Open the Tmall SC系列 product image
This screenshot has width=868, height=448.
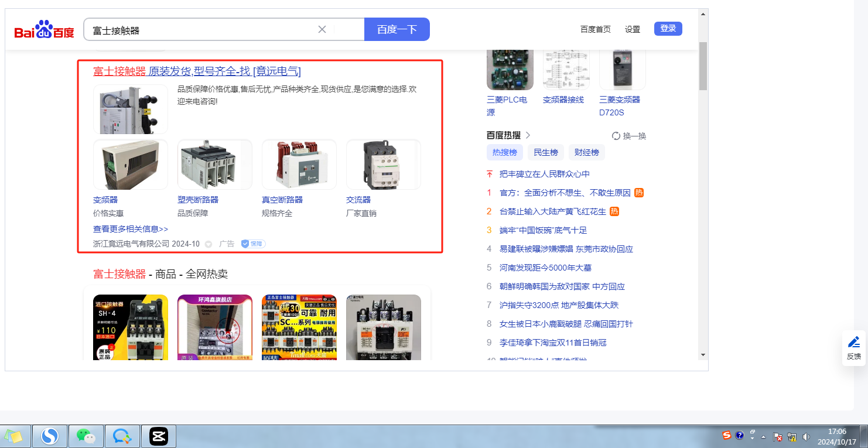(x=299, y=327)
